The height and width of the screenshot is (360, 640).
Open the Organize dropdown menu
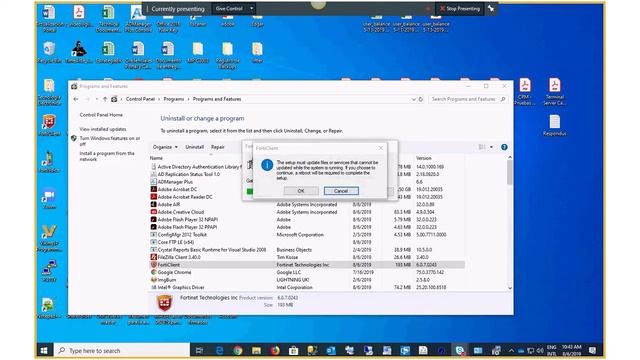pyautogui.click(x=165, y=147)
